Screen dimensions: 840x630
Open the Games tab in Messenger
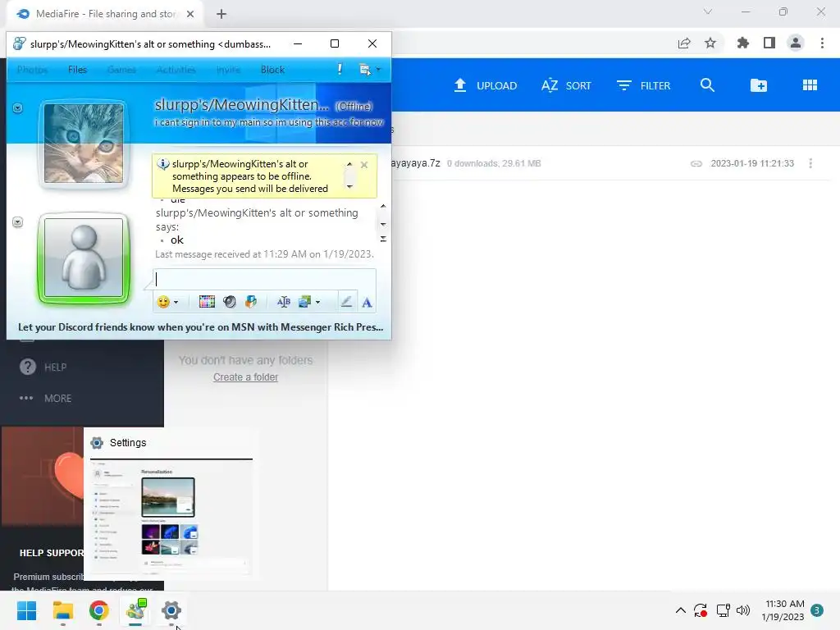click(121, 70)
